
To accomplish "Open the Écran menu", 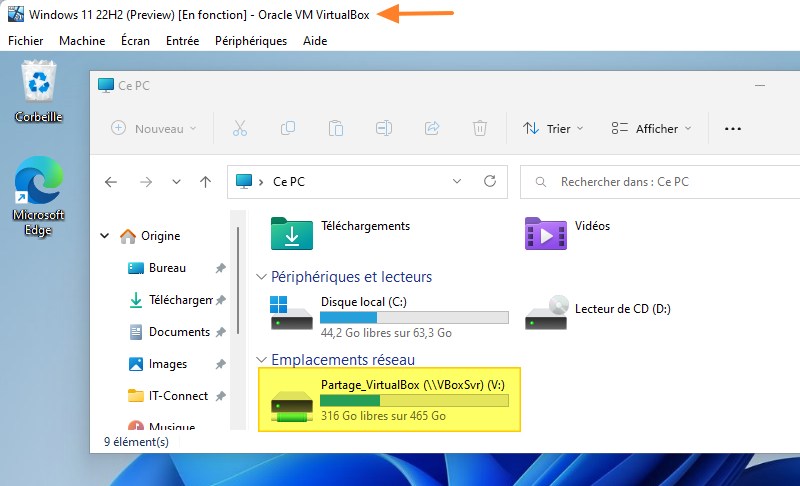I will (135, 41).
